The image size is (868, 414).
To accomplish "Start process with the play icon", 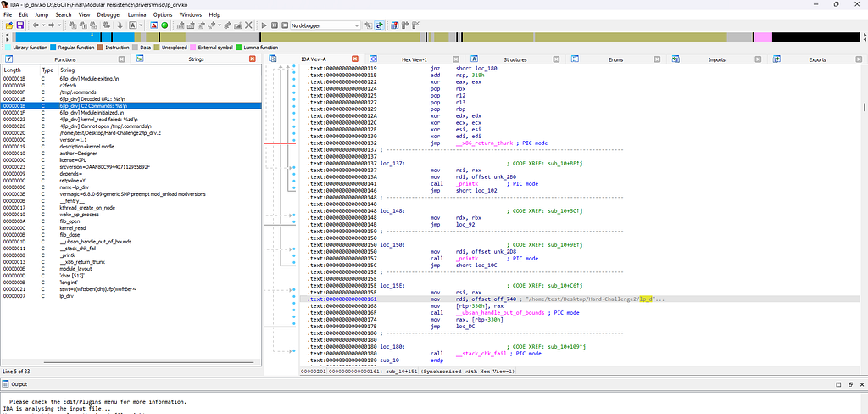I will click(x=264, y=25).
